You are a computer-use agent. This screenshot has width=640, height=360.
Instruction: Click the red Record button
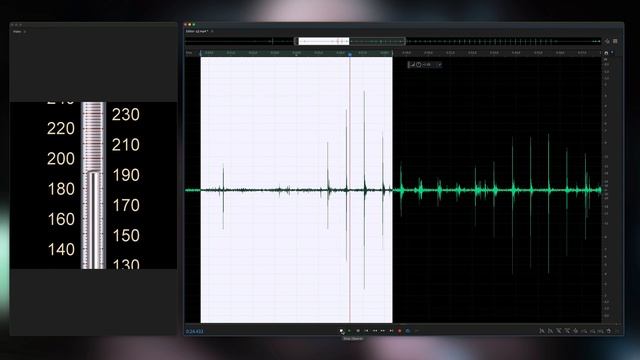tap(400, 331)
